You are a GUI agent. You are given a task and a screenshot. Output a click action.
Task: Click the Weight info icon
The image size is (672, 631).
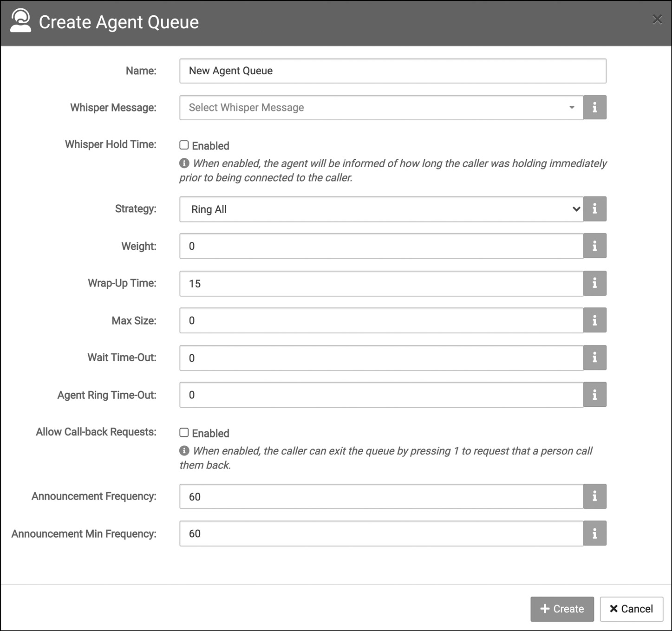(x=595, y=246)
